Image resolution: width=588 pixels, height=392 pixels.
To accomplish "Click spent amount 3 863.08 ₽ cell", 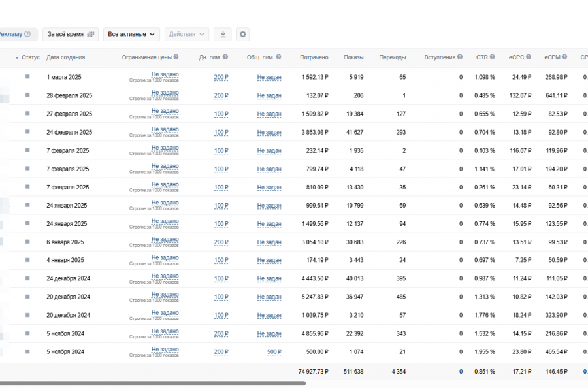I will tap(315, 132).
